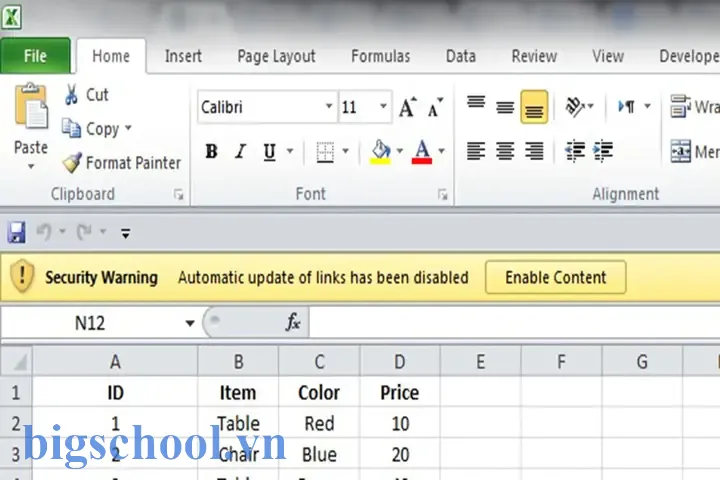Click the Excel application icon

[11, 17]
